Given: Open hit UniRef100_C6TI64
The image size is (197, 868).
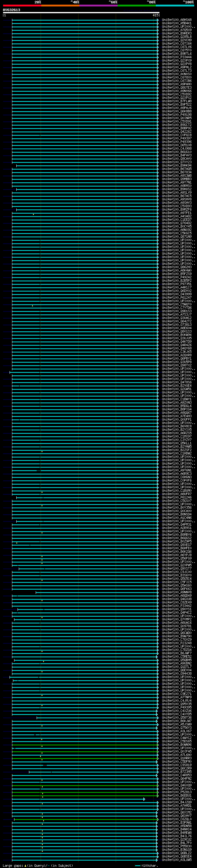Looking at the screenshot, I should click(x=177, y=43).
